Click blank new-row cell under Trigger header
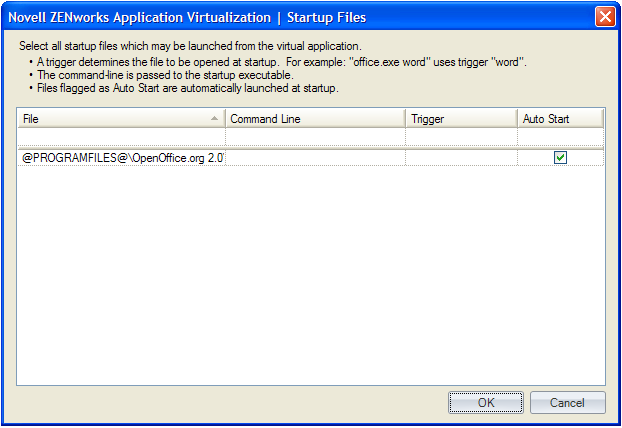The image size is (622, 428). click(x=460, y=137)
